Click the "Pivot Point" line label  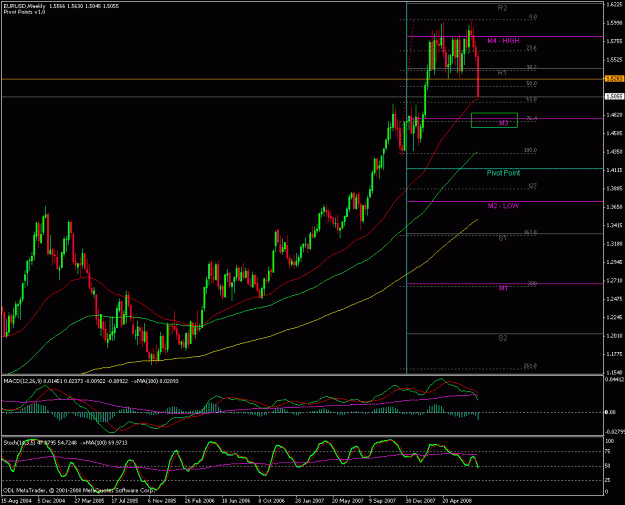(503, 173)
